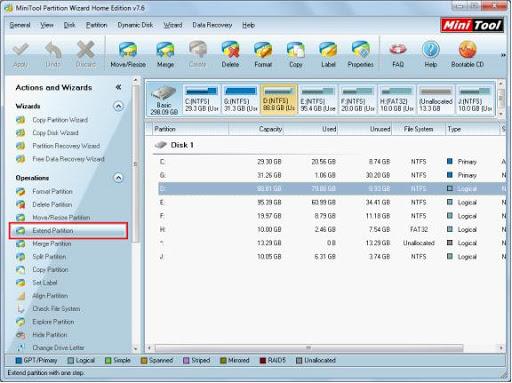
Task: Select C:(NTFS) block in disk map
Action: (x=202, y=100)
